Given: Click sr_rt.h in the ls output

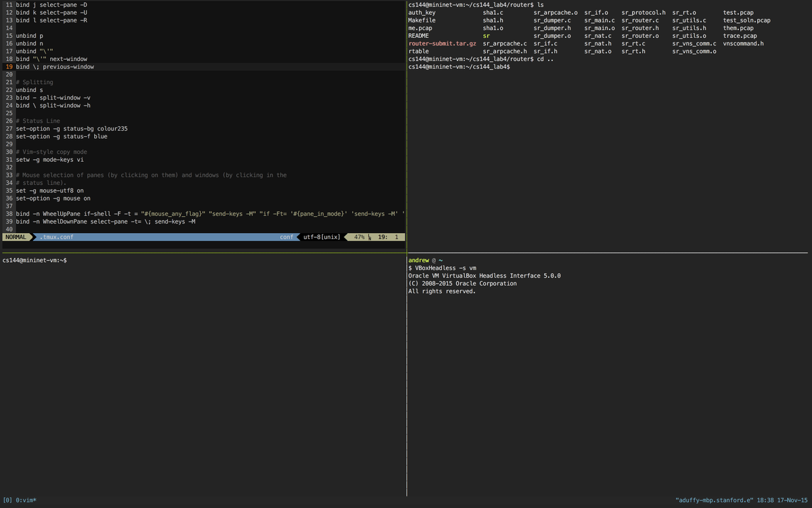Looking at the screenshot, I should coord(633,51).
